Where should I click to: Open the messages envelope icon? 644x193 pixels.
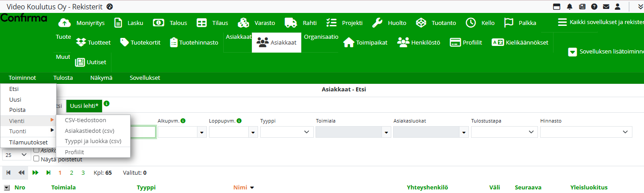(x=606, y=7)
